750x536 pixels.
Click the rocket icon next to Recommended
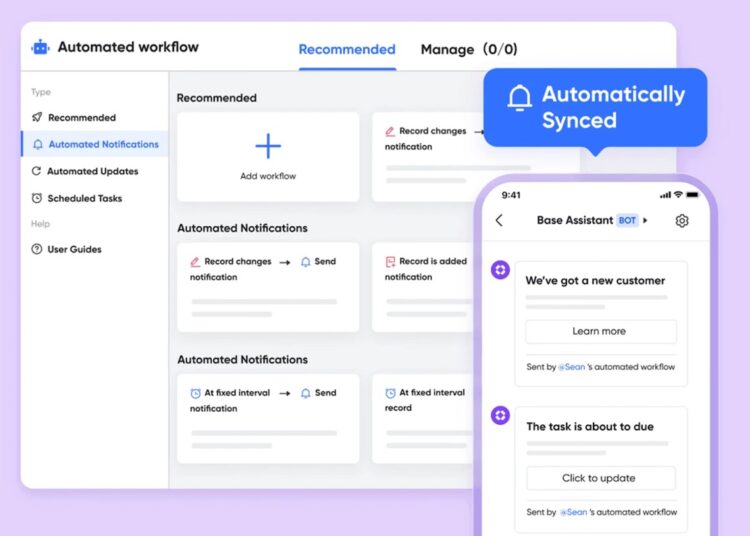(37, 117)
